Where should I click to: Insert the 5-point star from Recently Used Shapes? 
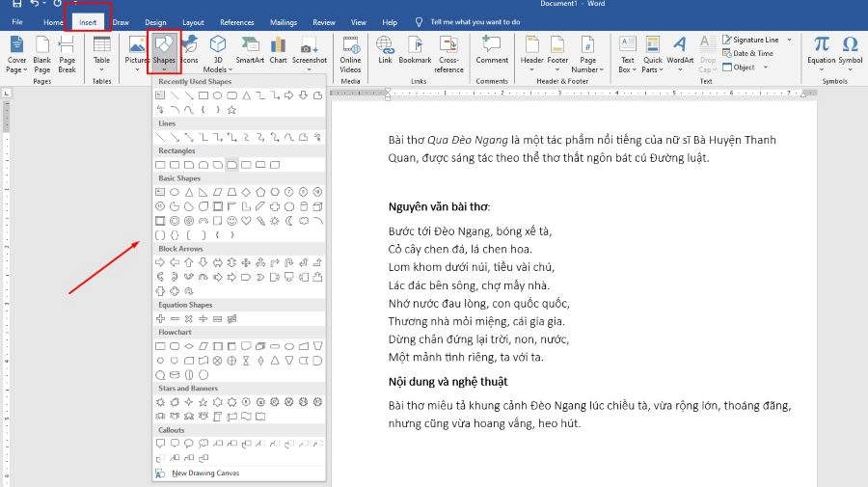[231, 109]
